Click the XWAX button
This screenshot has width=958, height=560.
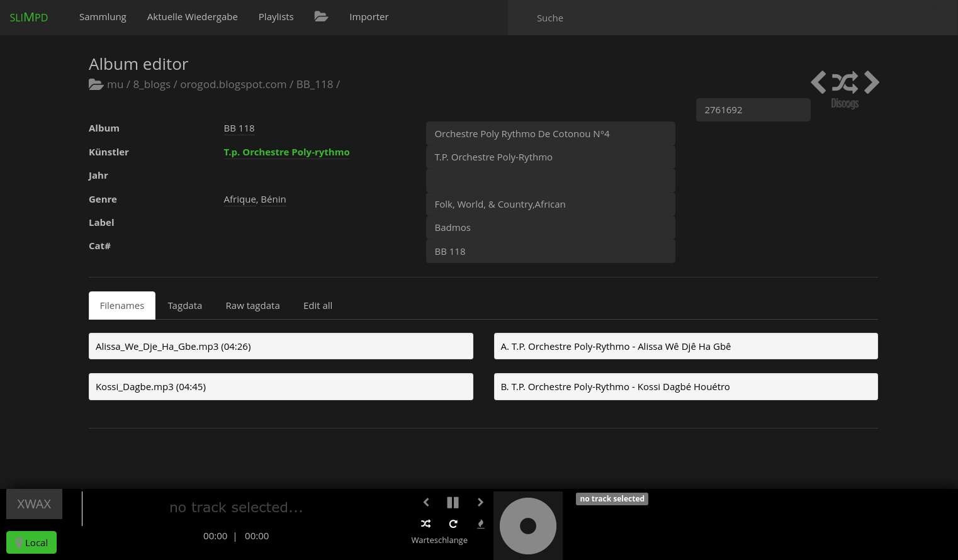[x=34, y=504]
